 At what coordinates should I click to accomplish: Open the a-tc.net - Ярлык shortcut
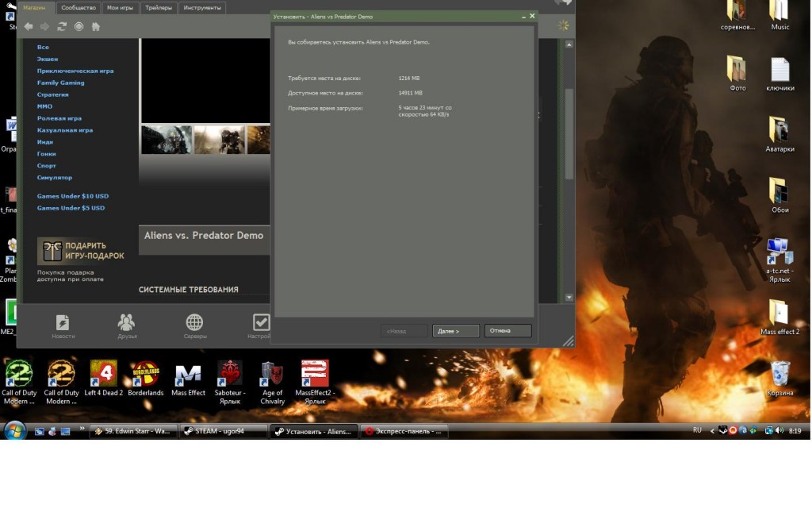coord(779,260)
